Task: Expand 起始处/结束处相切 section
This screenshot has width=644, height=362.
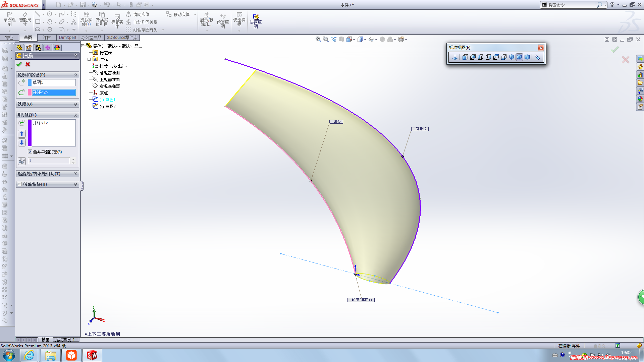Action: point(75,174)
